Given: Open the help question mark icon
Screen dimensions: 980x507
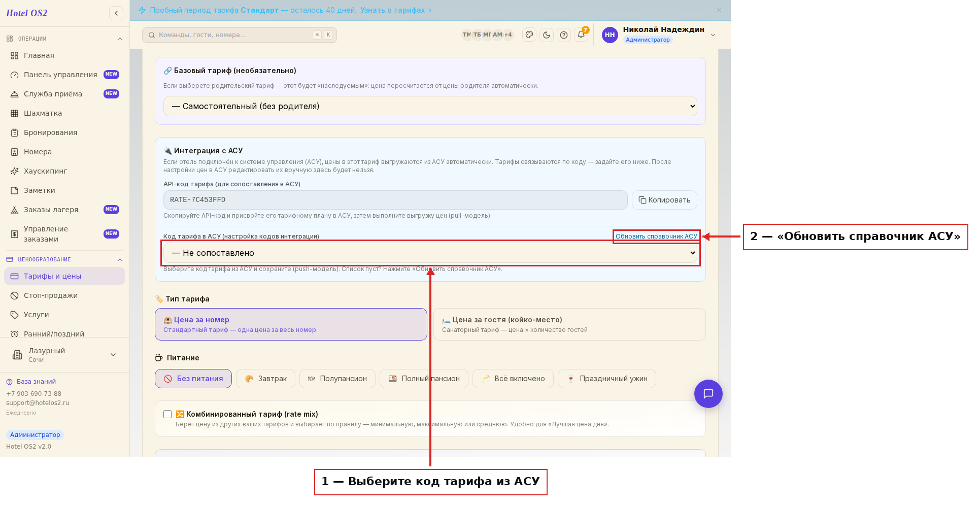Looking at the screenshot, I should coord(564,35).
